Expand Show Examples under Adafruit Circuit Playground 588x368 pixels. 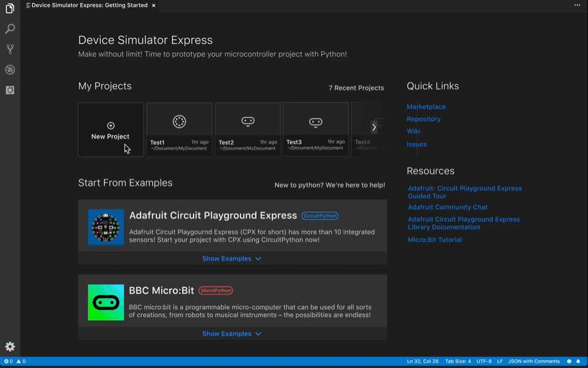232,258
